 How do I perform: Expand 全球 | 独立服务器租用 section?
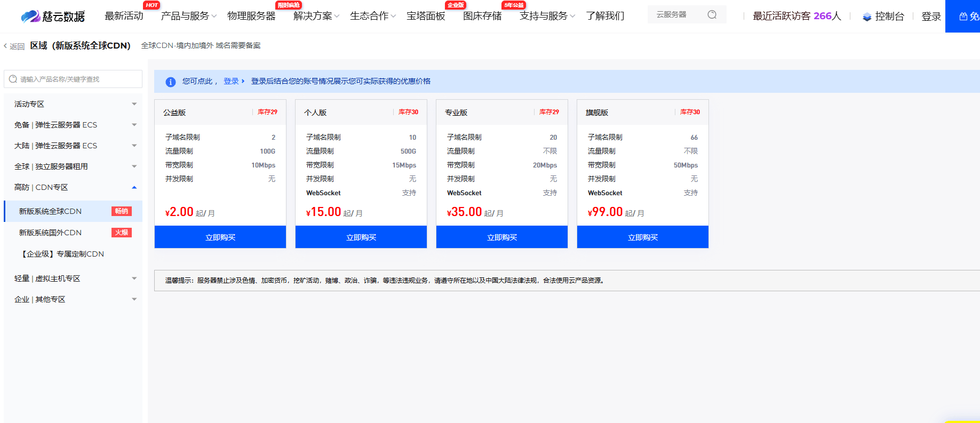click(73, 166)
